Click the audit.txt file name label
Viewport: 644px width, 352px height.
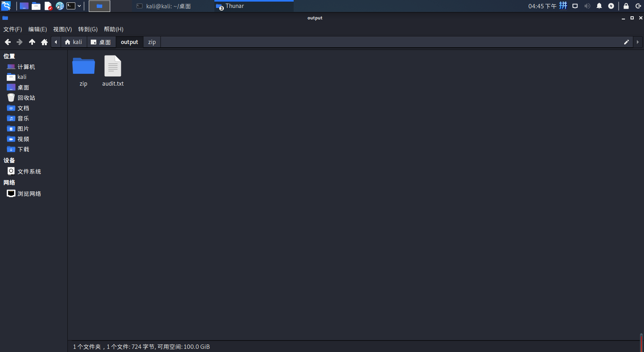[x=113, y=84]
